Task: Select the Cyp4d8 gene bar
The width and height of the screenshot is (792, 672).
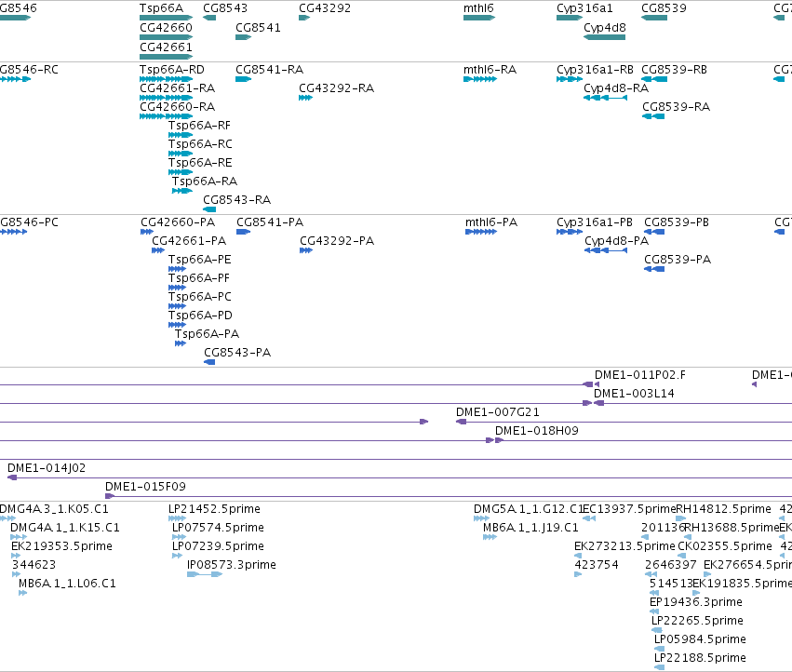Action: tap(605, 37)
